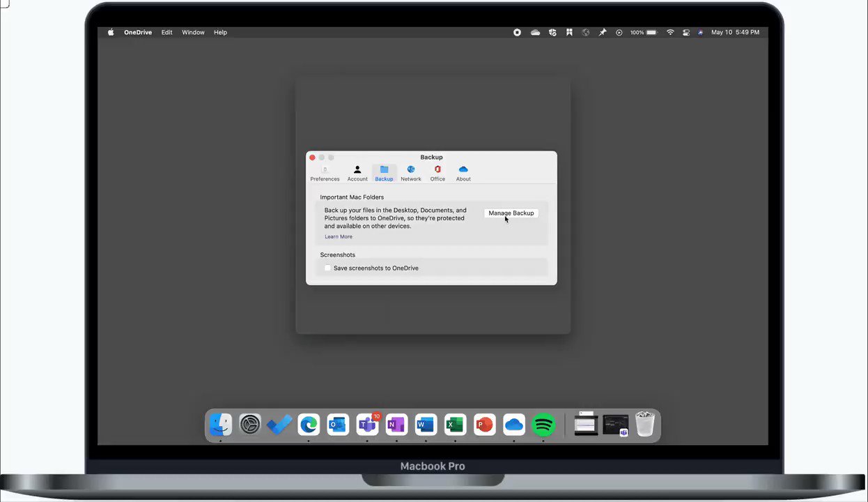This screenshot has width=868, height=502.
Task: Open the Network tab
Action: 410,174
